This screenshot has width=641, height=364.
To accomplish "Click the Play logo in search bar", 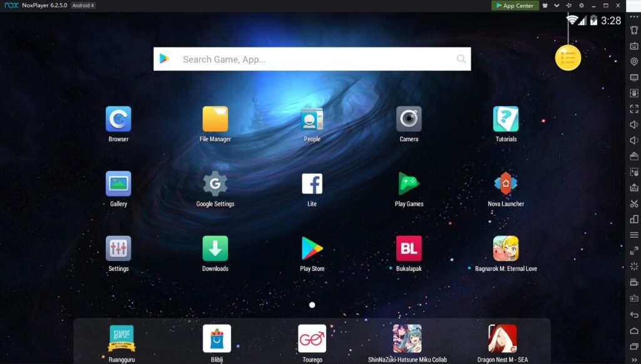I will point(165,59).
